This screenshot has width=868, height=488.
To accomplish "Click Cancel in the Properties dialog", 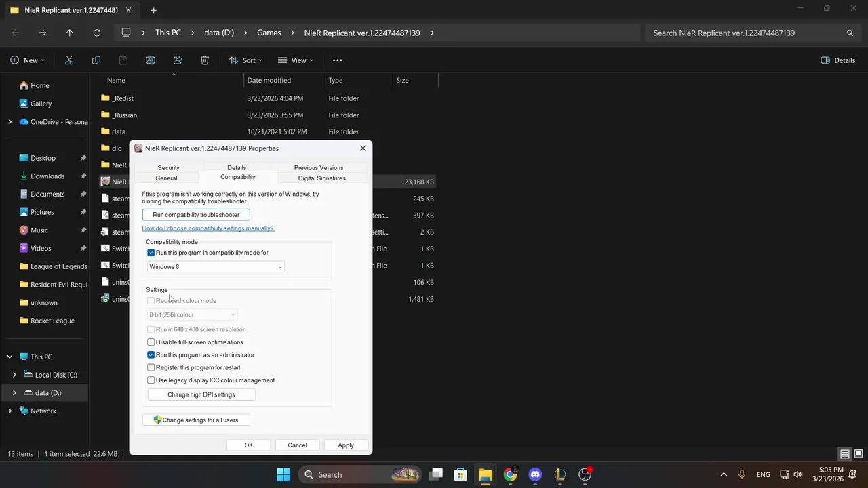I will (297, 445).
